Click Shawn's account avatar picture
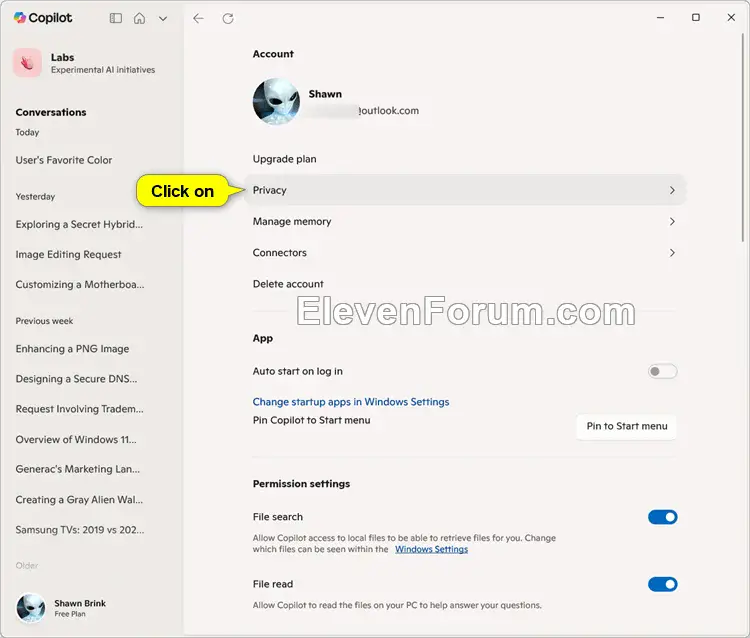This screenshot has width=750, height=638. [276, 101]
